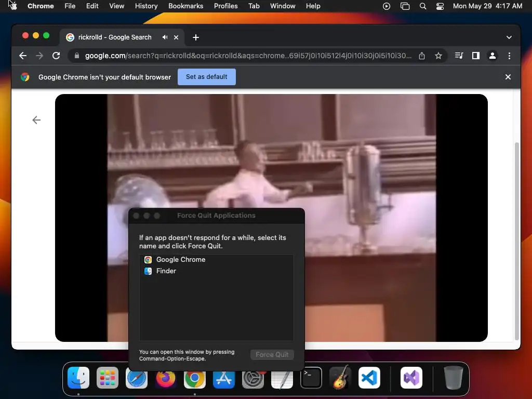Click Set as default button
Image resolution: width=532 pixels, height=399 pixels.
[207, 77]
